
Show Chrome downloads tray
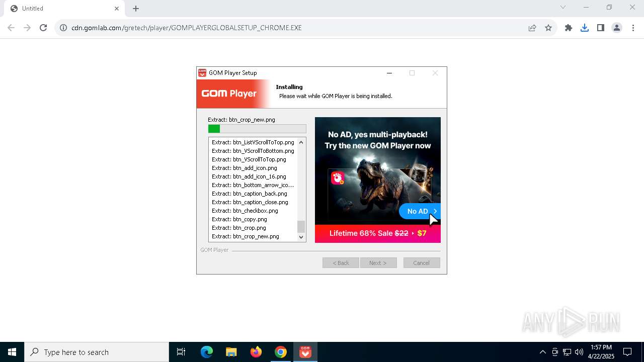coord(585,28)
